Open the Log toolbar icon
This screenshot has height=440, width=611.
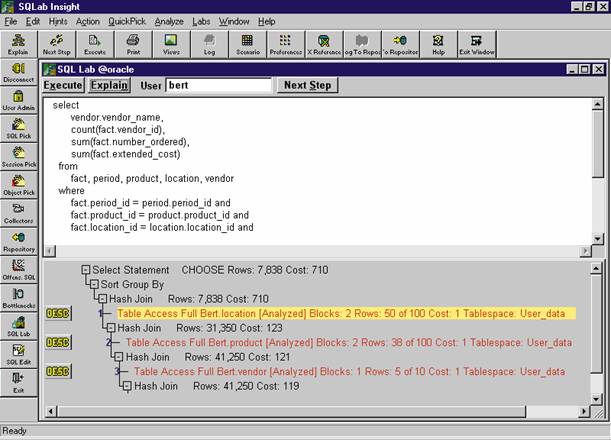(209, 45)
